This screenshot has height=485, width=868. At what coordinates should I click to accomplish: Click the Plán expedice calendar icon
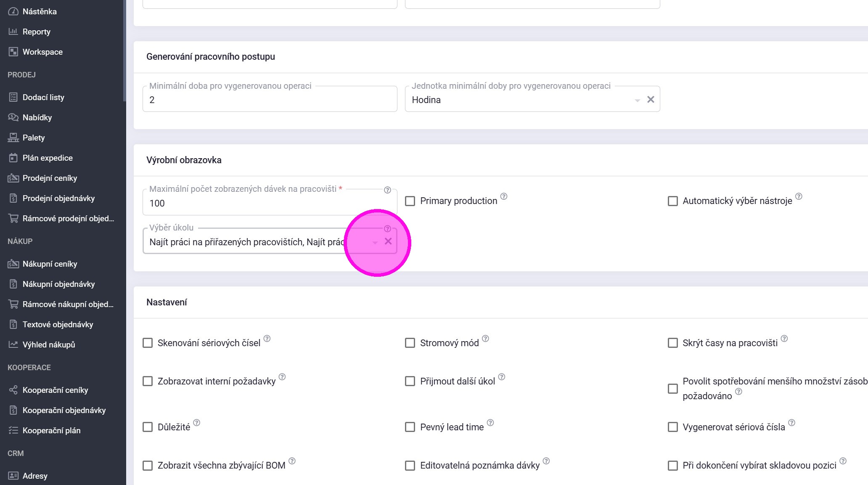coord(13,158)
